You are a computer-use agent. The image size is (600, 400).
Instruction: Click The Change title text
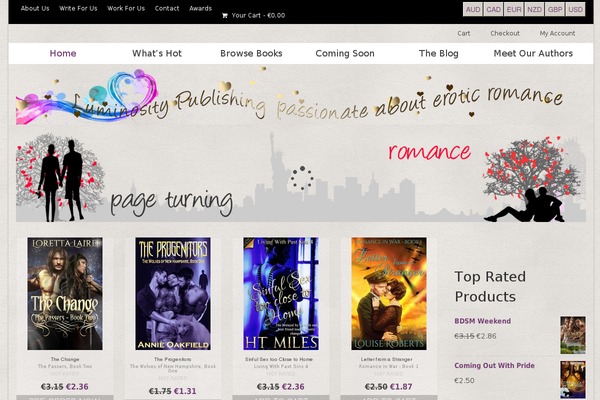click(65, 359)
